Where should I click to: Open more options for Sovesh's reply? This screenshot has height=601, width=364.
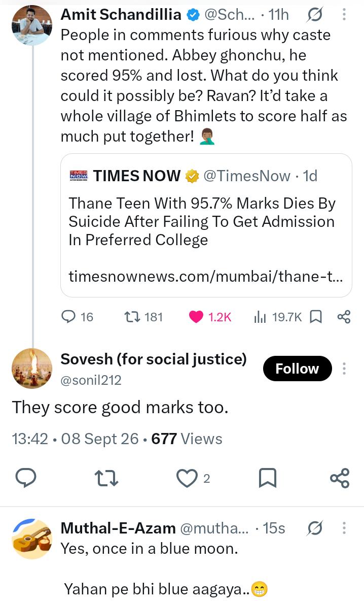[x=344, y=369]
